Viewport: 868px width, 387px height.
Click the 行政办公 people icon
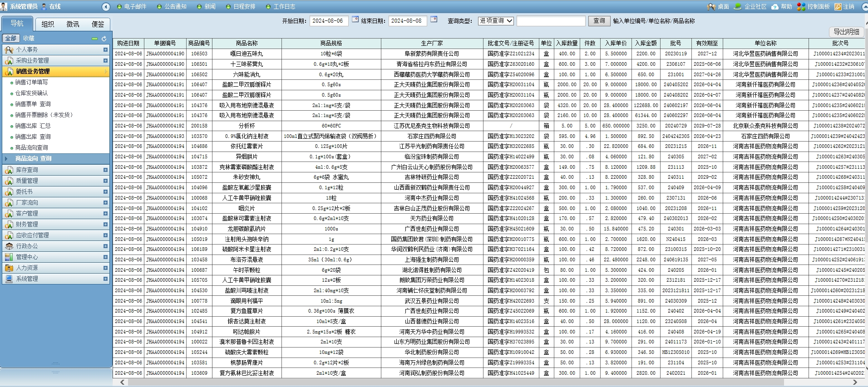tap(9, 246)
